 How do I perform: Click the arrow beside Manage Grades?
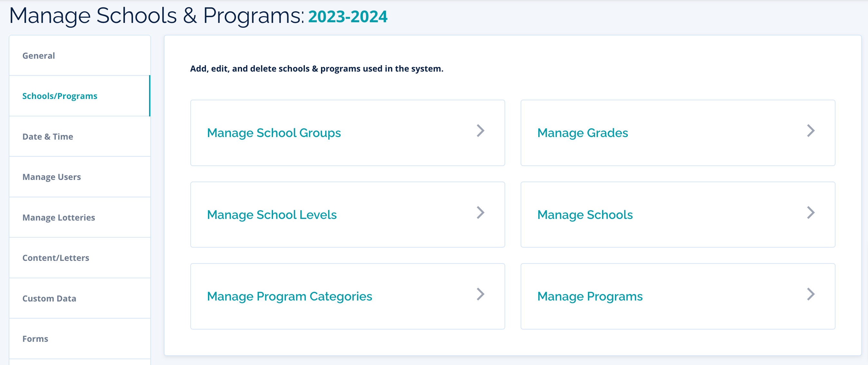click(x=811, y=131)
